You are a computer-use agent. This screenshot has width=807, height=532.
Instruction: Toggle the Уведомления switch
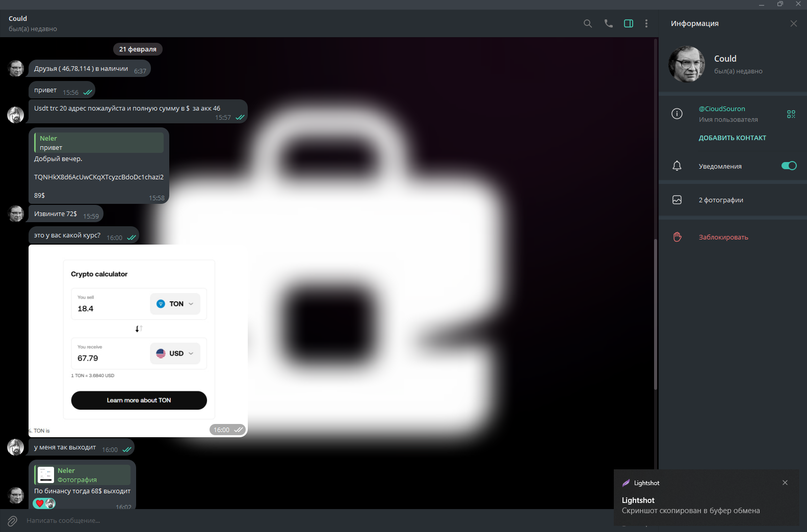[x=789, y=166]
